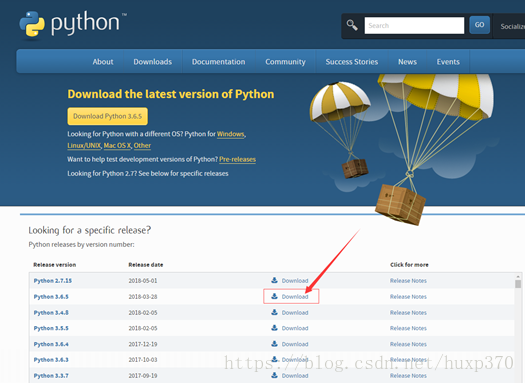Viewport: 525px width, 383px height.
Task: Follow the Mac OS X link
Action: coord(117,146)
